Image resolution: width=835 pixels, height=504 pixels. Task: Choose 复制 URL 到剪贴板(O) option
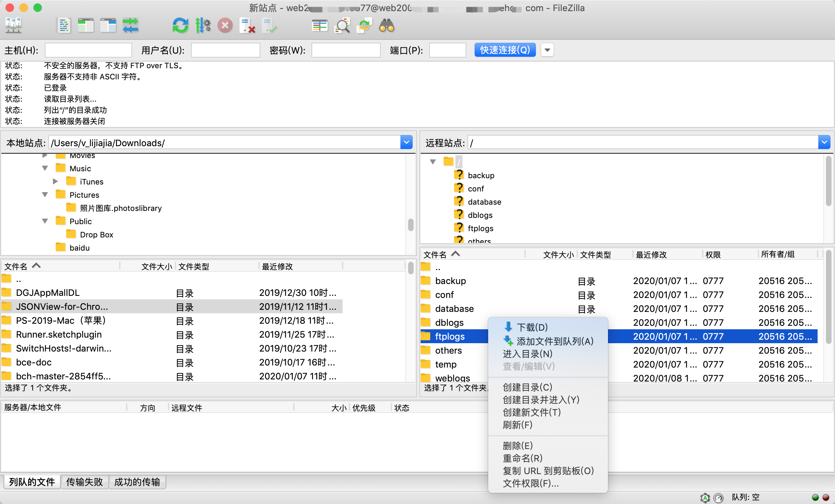pyautogui.click(x=548, y=471)
